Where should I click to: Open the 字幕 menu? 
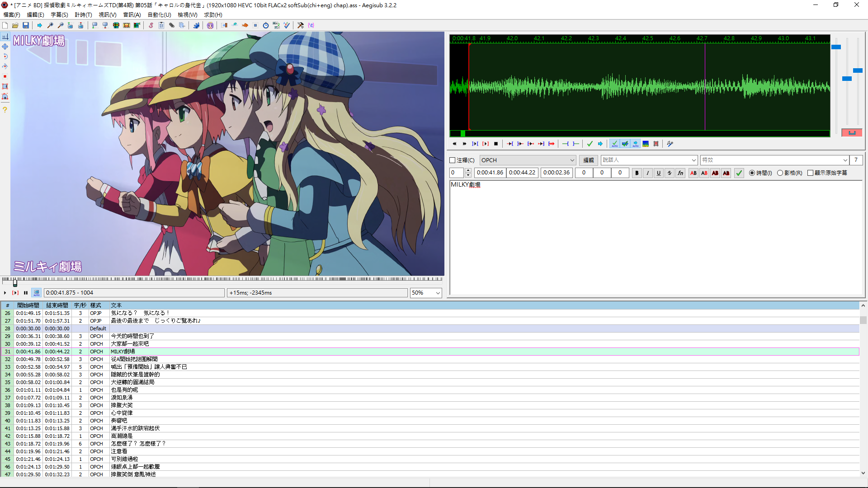59,15
